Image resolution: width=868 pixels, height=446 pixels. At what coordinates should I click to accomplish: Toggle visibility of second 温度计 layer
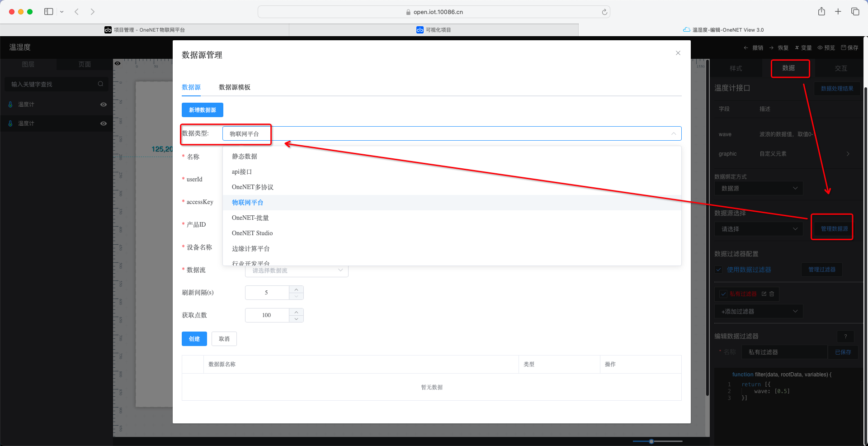tap(104, 123)
